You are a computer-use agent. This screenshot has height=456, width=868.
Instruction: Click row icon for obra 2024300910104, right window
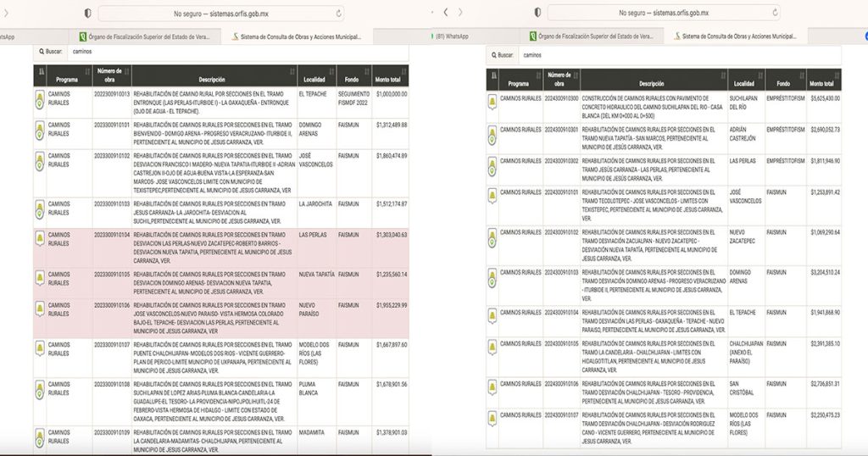[x=492, y=316]
